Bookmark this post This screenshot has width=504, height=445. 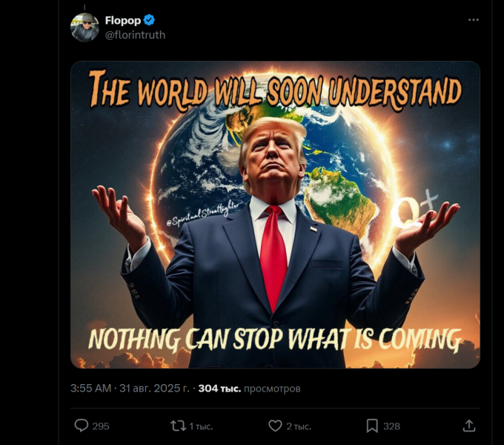pyautogui.click(x=372, y=426)
